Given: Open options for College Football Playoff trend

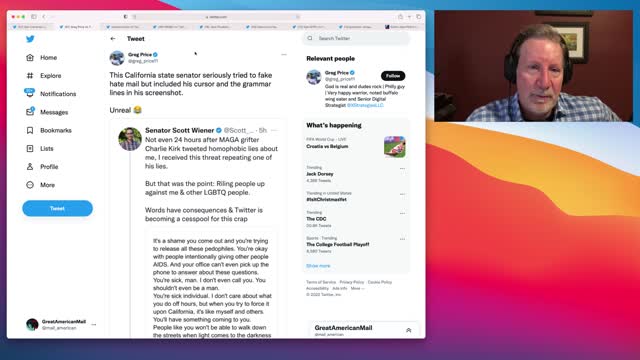Looking at the screenshot, I should coord(402,239).
